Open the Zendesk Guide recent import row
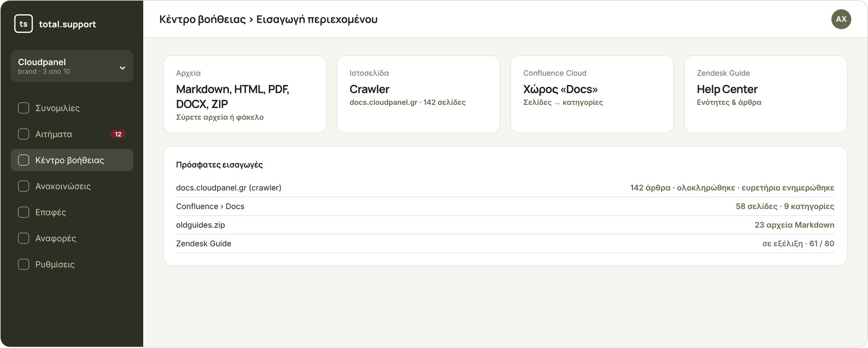The height and width of the screenshot is (348, 868). click(x=505, y=244)
